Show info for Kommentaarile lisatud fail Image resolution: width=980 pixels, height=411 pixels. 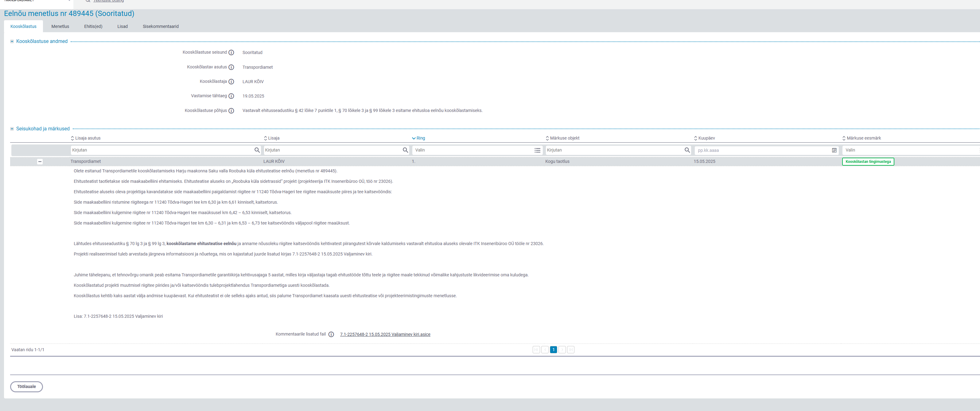coord(331,334)
